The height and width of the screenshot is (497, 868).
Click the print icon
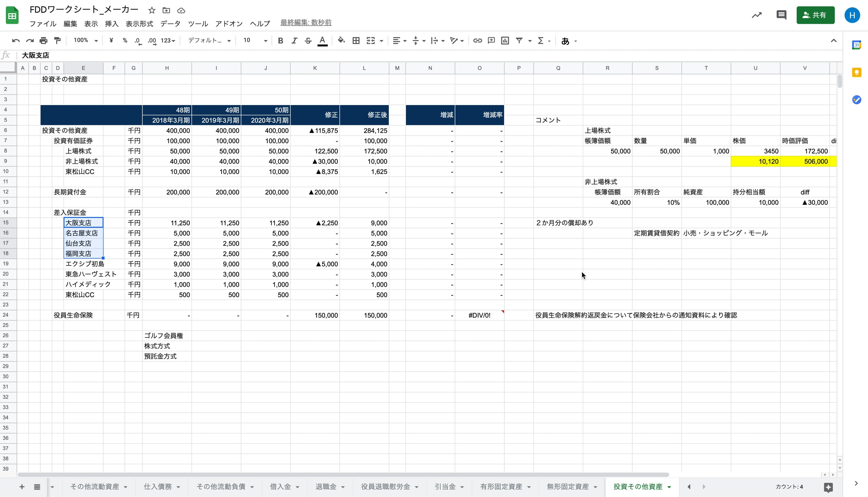pyautogui.click(x=43, y=41)
